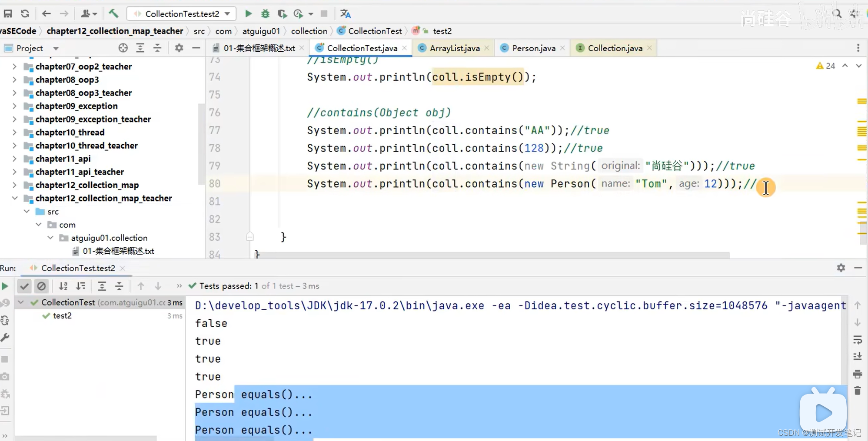
Task: Select chapter10_thread folder in project tree
Action: point(70,133)
